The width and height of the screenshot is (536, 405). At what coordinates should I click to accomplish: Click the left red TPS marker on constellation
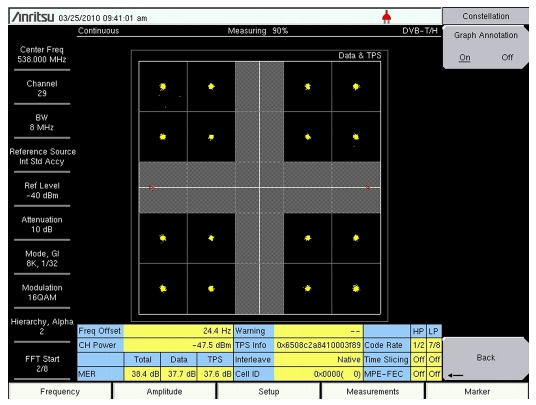151,188
